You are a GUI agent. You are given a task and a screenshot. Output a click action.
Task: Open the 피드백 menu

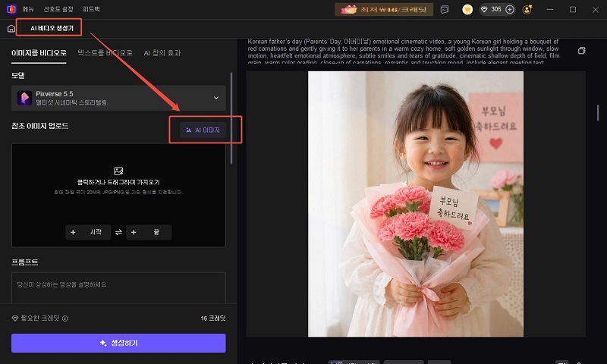point(91,9)
